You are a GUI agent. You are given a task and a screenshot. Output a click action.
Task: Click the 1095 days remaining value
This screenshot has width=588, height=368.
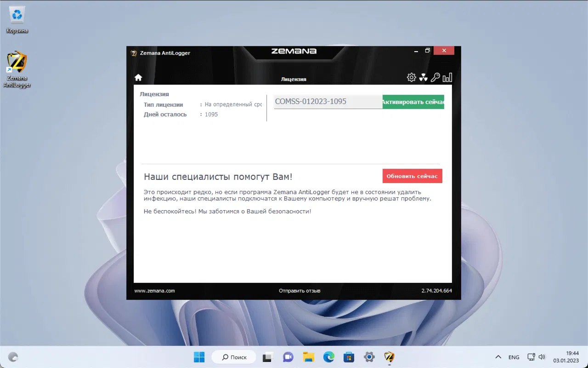(211, 114)
